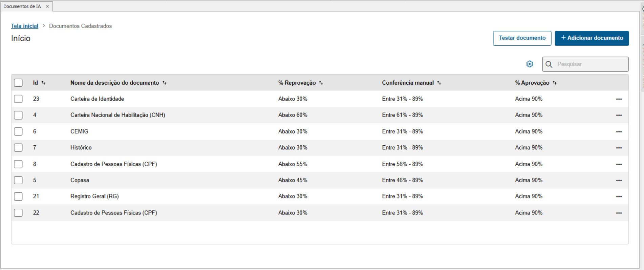Select the Copasa row checkbox
Image resolution: width=644 pixels, height=270 pixels.
click(x=18, y=180)
